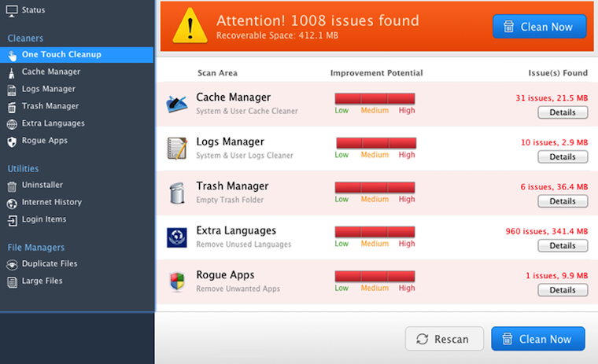The image size is (598, 364).
Task: Click the Cache Manager boot-brush icon in scan list
Action: [x=177, y=103]
